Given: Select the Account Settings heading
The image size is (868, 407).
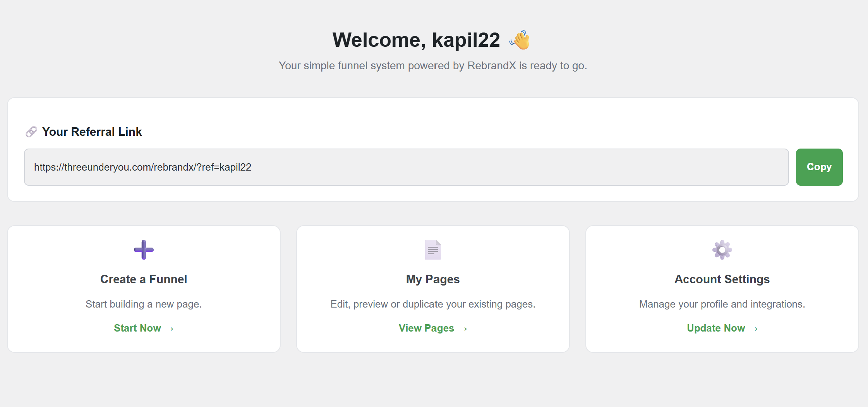Looking at the screenshot, I should pyautogui.click(x=722, y=279).
